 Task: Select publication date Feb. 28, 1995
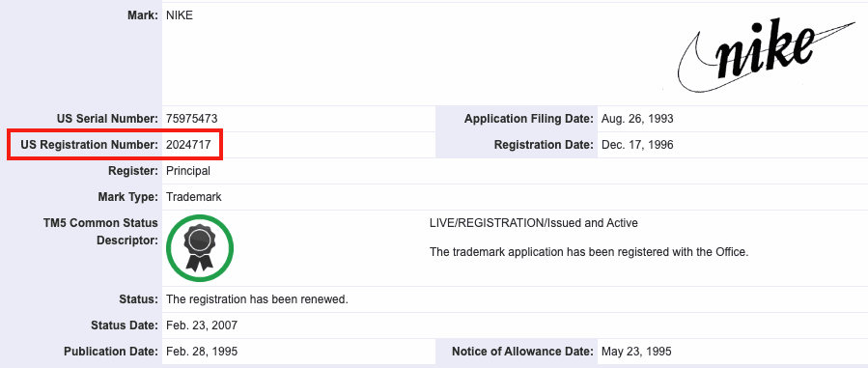[x=202, y=352]
